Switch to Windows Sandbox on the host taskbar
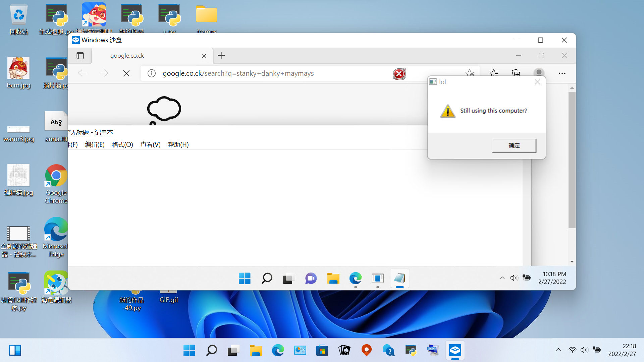644x362 pixels. pyautogui.click(x=455, y=351)
